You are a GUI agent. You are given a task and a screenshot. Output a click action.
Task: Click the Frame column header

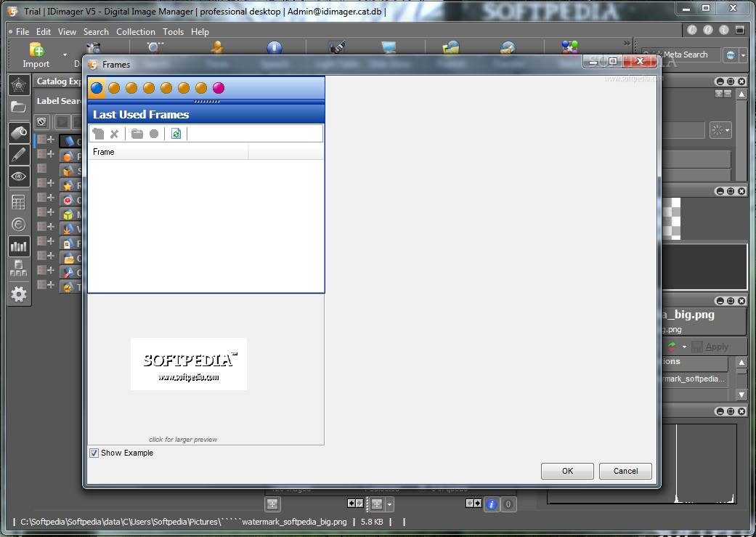coord(168,152)
